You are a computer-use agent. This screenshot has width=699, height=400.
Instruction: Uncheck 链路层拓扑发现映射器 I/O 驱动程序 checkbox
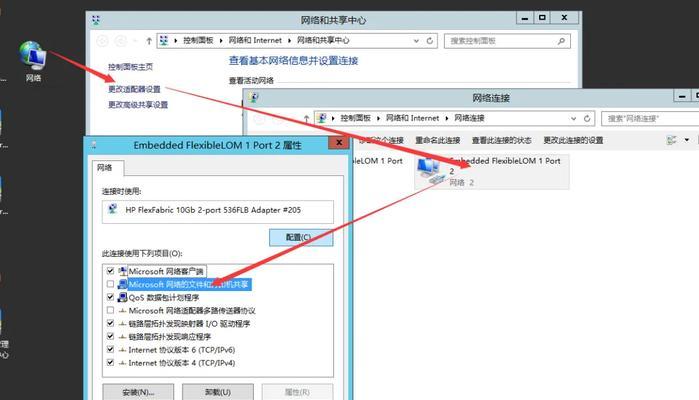coord(110,323)
